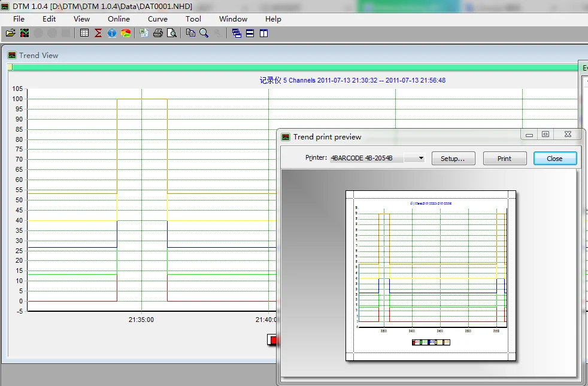Expand the Printer dropdown list
The image size is (588, 386).
[421, 158]
